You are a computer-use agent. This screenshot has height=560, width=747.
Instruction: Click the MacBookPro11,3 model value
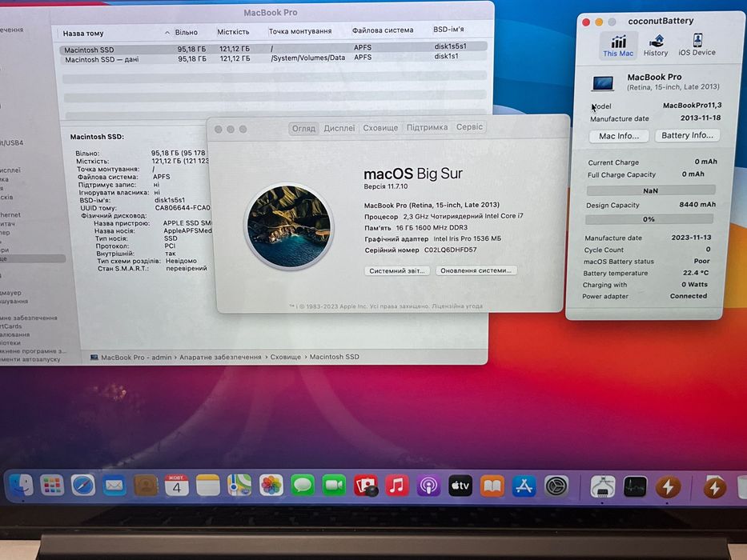[693, 106]
